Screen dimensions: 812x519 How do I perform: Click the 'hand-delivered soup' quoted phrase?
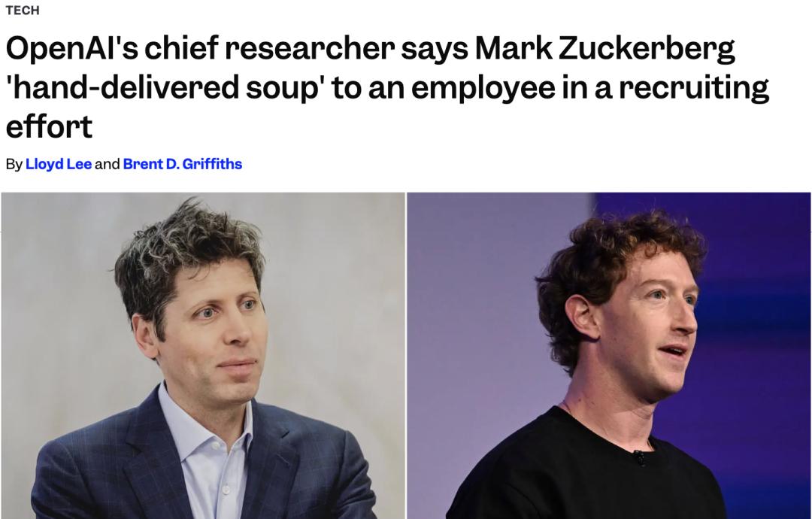pyautogui.click(x=164, y=88)
